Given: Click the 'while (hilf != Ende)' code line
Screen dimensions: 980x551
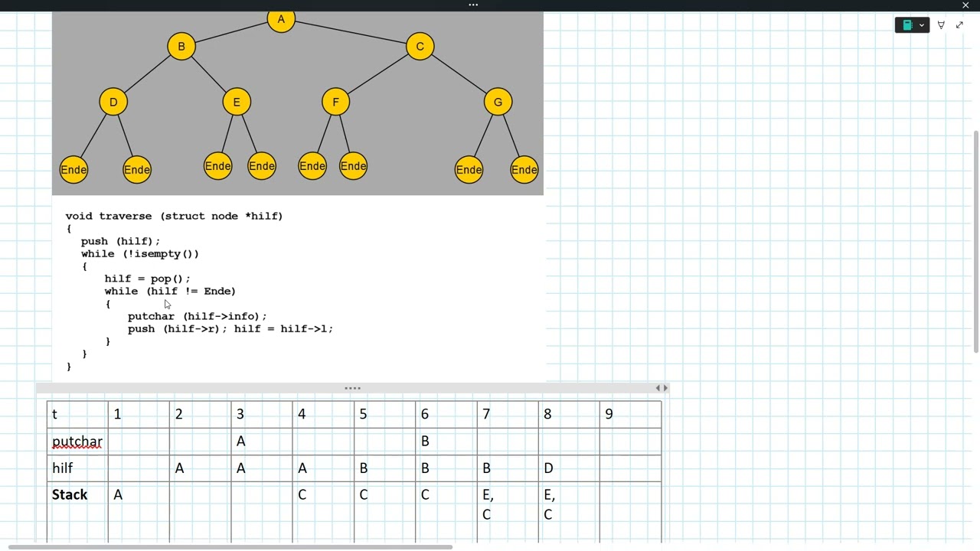Looking at the screenshot, I should tap(170, 291).
